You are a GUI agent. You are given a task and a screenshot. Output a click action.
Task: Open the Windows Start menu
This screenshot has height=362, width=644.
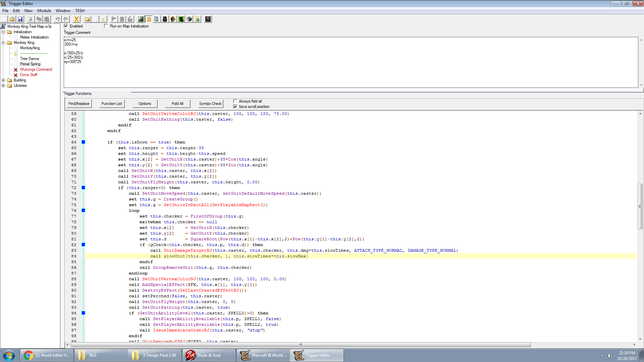(9, 355)
